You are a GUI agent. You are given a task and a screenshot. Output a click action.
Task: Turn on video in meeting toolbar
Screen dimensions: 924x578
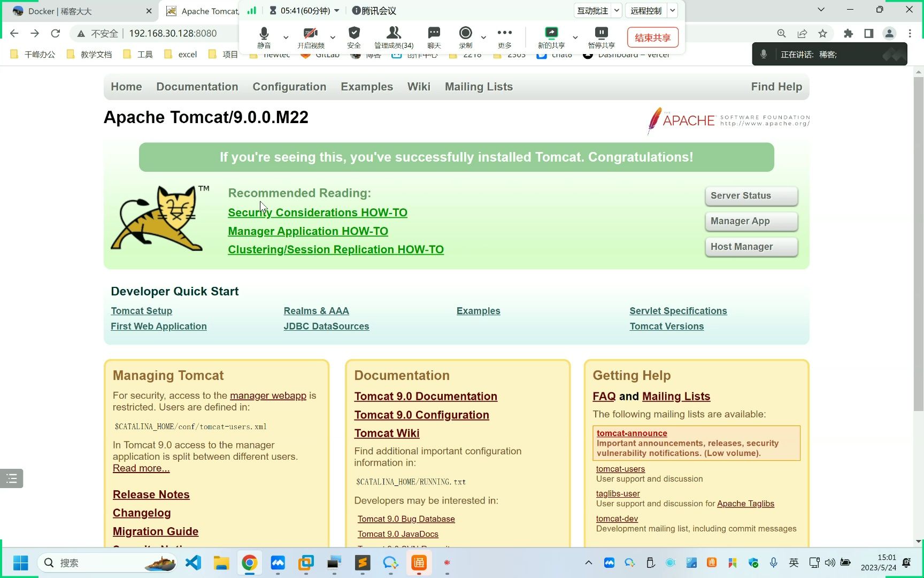311,37
